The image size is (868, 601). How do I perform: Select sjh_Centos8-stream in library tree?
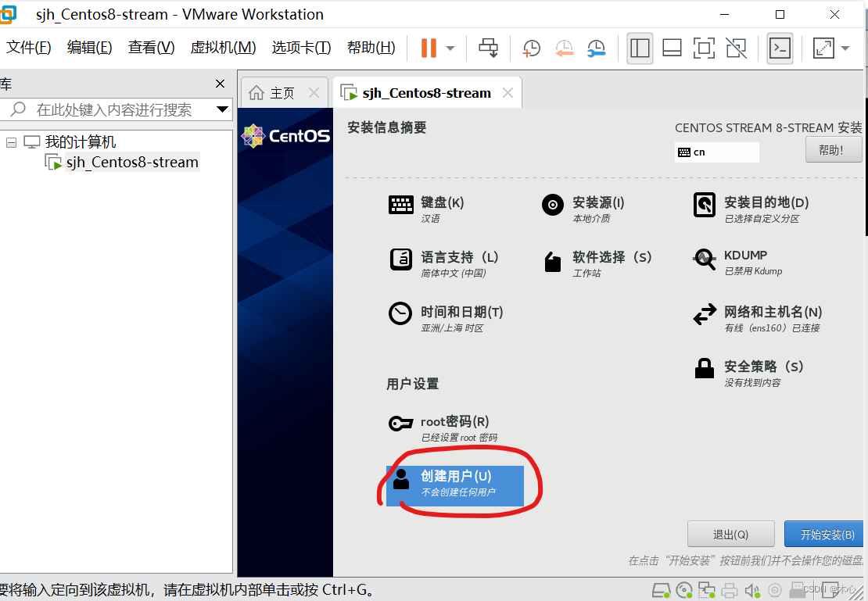tap(132, 162)
